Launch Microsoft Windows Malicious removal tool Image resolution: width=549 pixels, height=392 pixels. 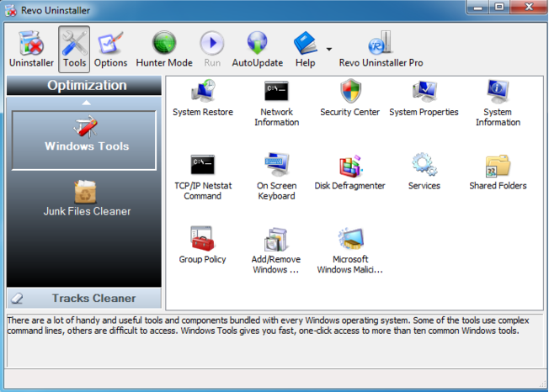pyautogui.click(x=350, y=251)
